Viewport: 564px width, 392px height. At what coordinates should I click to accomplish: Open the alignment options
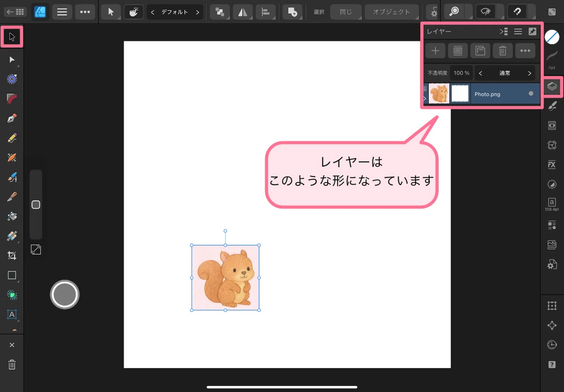click(x=266, y=12)
